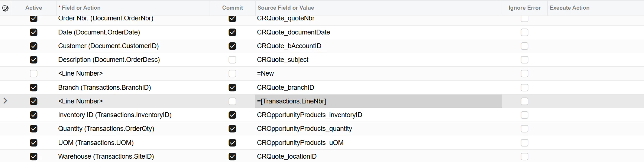The width and height of the screenshot is (644, 162).
Task: Open the UOM (Transactions.UOM) field cell
Action: (133, 143)
